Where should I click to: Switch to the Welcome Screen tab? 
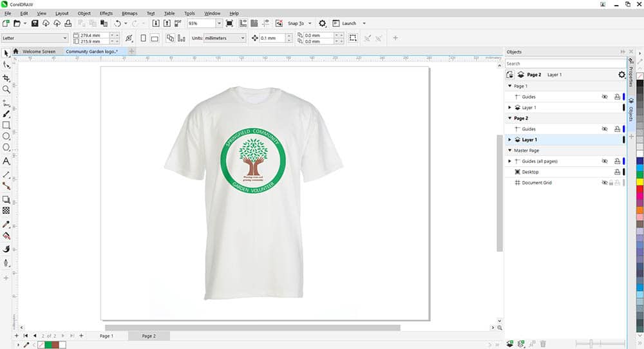point(39,52)
